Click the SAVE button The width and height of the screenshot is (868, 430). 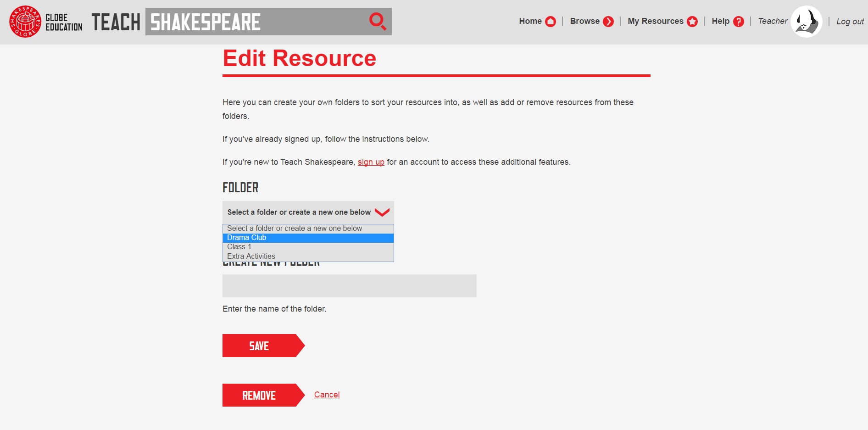(x=264, y=346)
